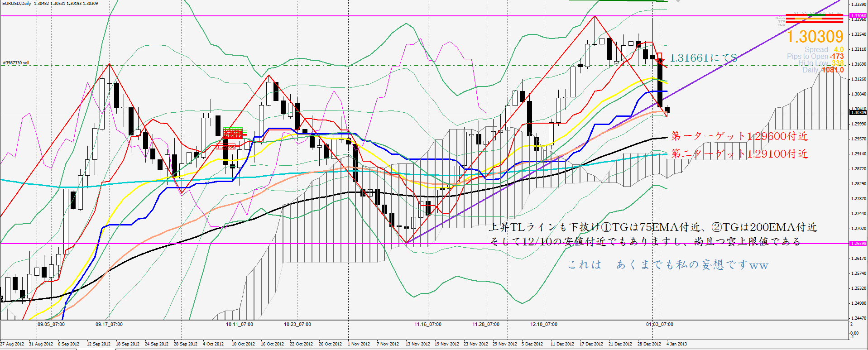Select the #3987330 sell order label
This screenshot has width=868, height=350.
[x=16, y=63]
